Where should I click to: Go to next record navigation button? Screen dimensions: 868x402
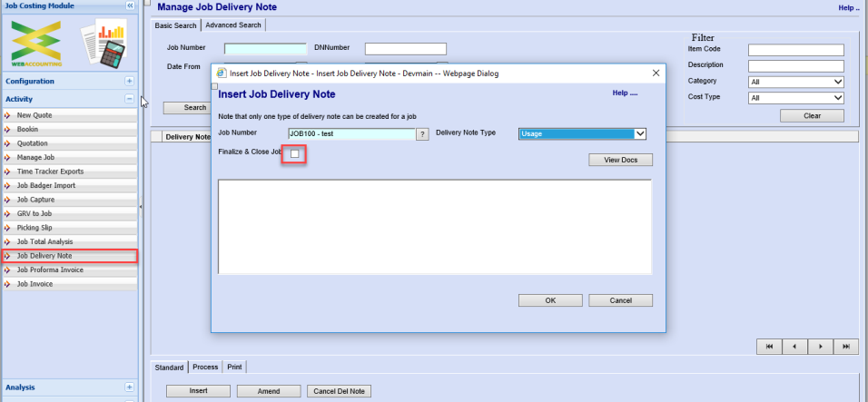(x=821, y=347)
